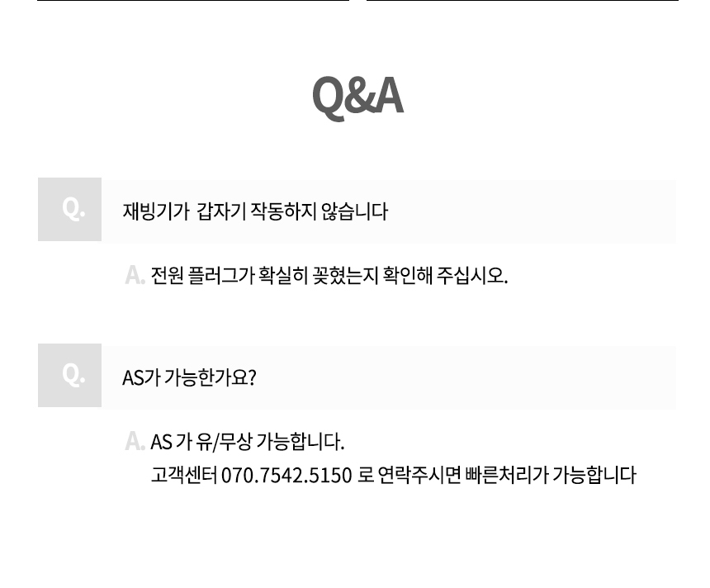Click the AS 가 유/무상 가능합니다 answer line

coord(247,442)
